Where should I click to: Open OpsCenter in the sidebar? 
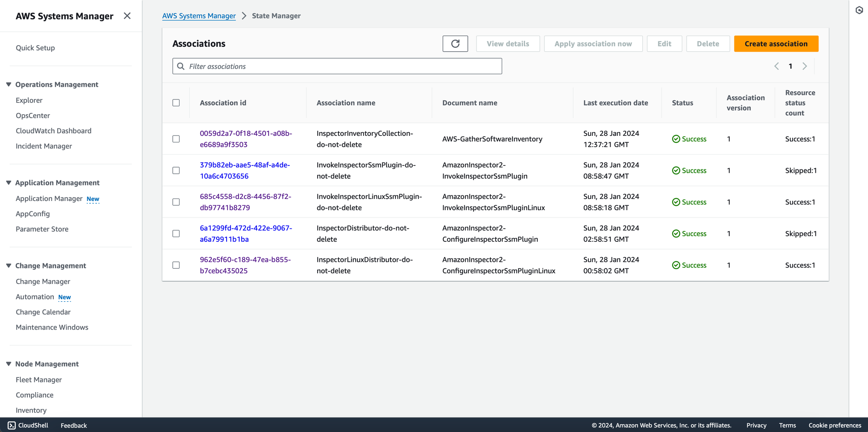click(x=33, y=115)
